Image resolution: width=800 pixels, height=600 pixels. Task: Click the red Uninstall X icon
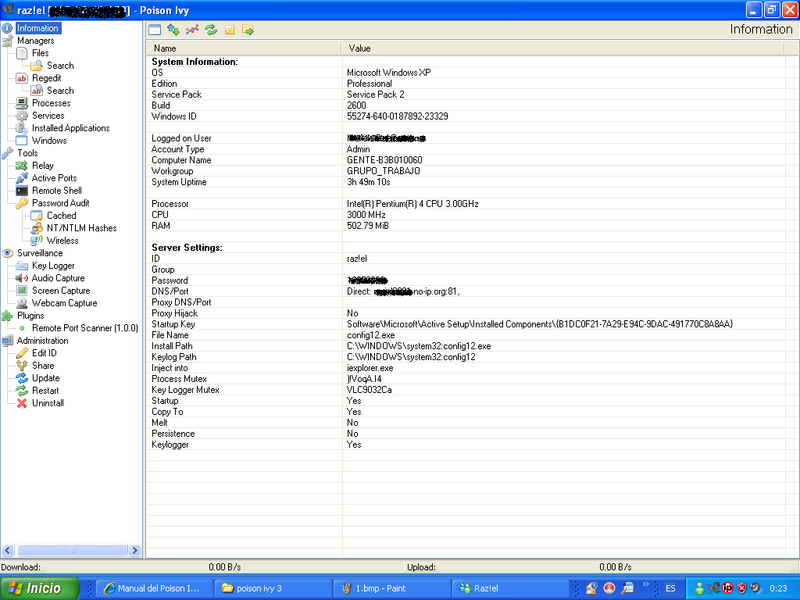pyautogui.click(x=21, y=403)
